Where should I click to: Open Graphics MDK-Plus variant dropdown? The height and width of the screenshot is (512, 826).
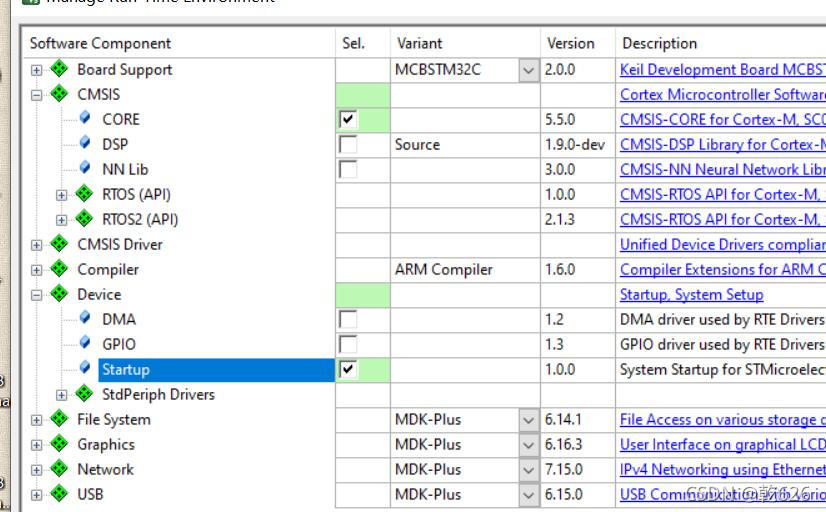point(529,445)
